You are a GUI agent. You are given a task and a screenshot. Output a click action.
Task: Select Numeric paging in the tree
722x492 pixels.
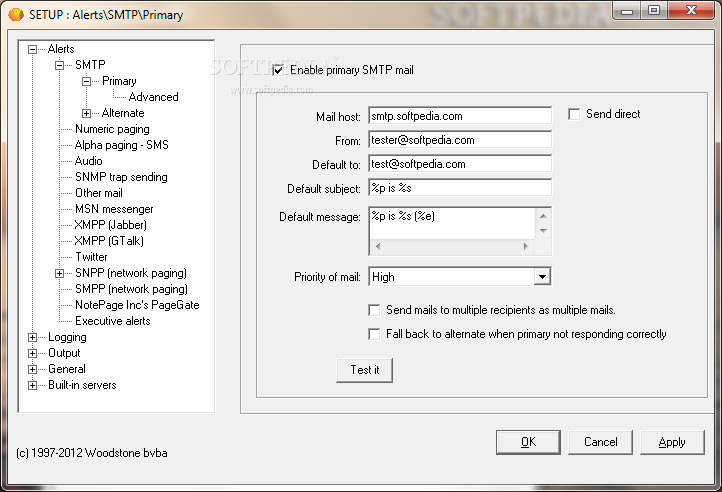[112, 129]
